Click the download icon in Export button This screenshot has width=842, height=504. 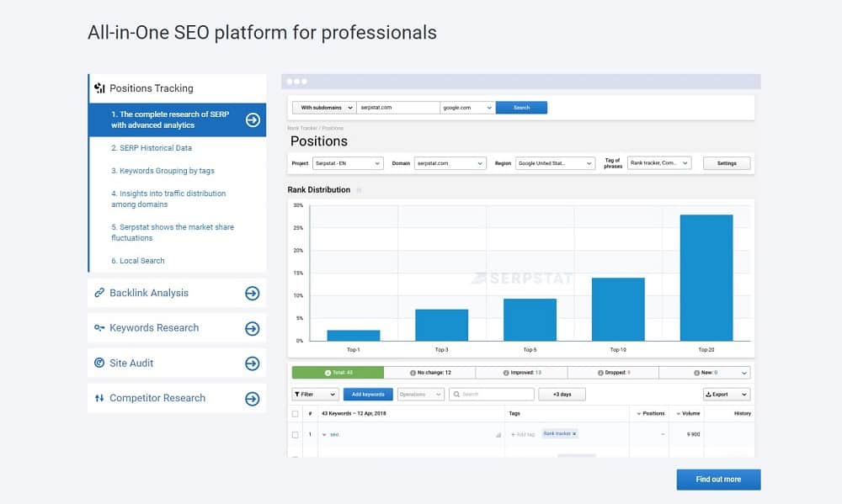708,394
